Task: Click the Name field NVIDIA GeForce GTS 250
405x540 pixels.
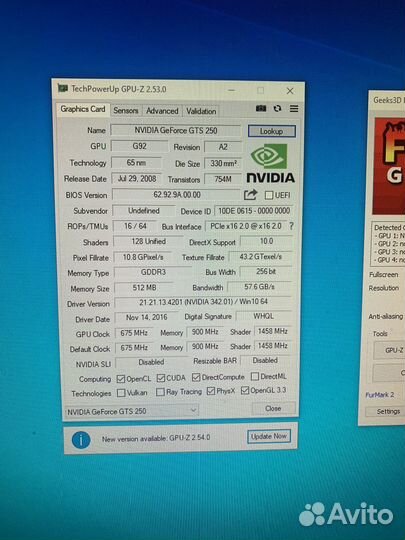Action: [x=176, y=131]
